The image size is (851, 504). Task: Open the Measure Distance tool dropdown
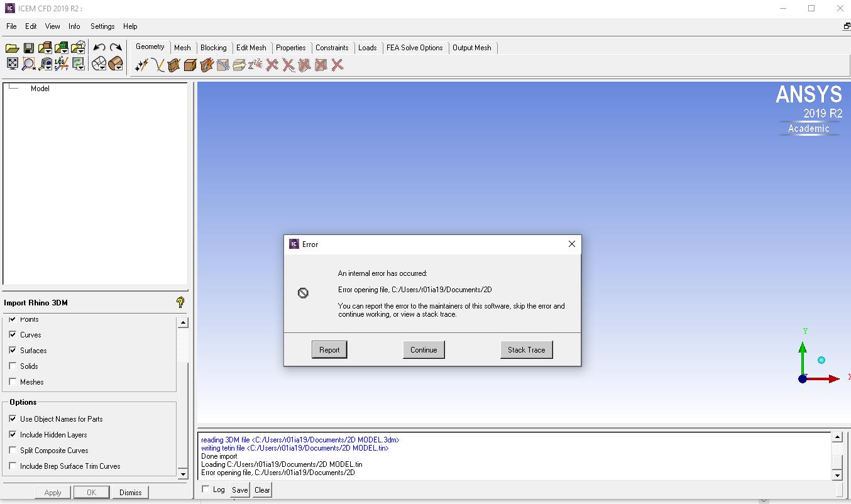[45, 63]
